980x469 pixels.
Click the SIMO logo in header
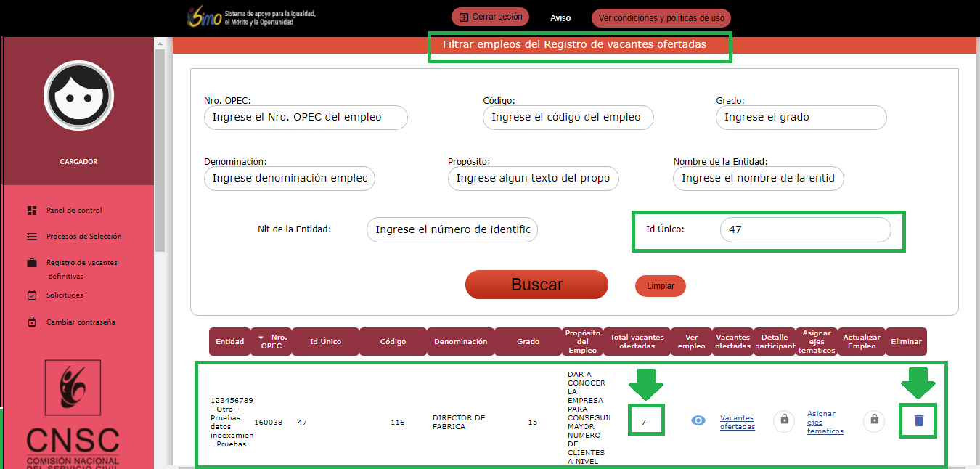click(x=204, y=17)
